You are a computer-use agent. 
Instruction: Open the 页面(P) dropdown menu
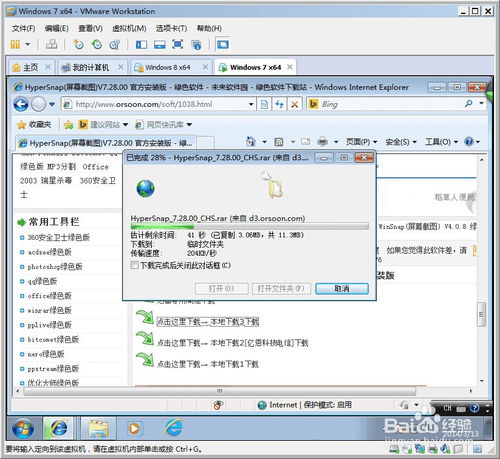[361, 142]
